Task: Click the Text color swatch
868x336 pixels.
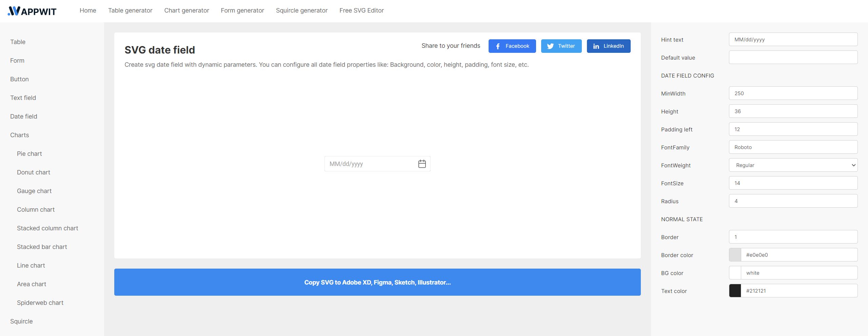Action: coord(735,291)
